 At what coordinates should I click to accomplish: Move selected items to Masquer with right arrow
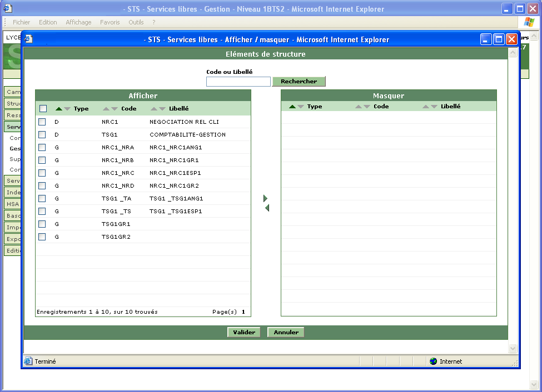(265, 198)
